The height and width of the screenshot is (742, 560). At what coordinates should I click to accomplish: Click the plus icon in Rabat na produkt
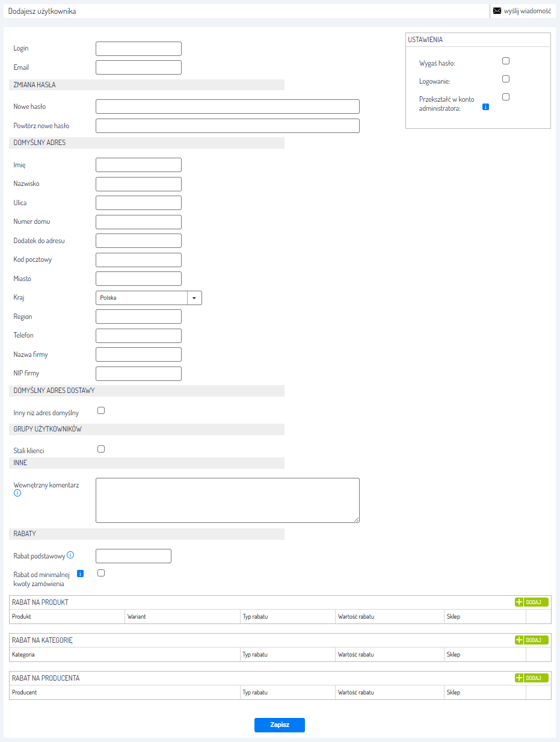(x=519, y=602)
